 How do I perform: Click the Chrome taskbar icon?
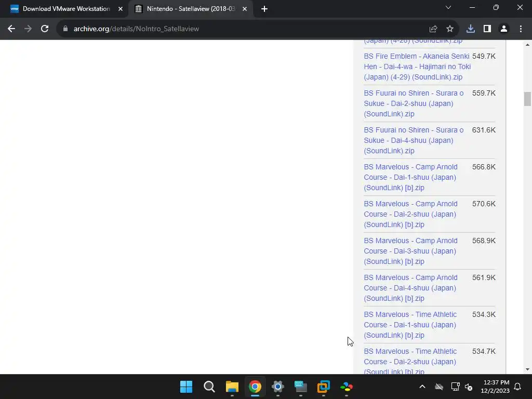255,387
